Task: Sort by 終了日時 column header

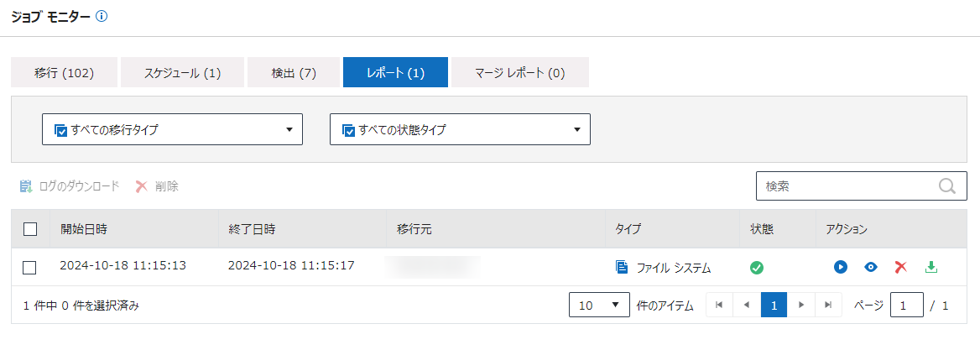Action: (252, 229)
